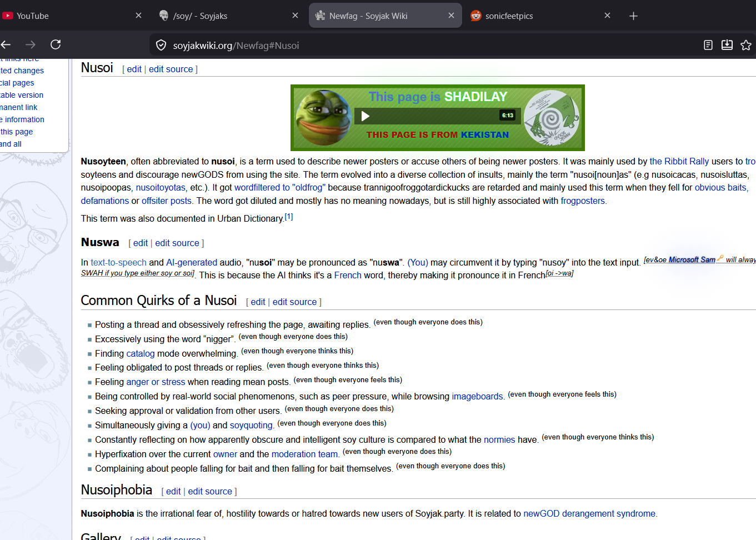Viewport: 756px width, 540px height.
Task: Open a new browser tab
Action: (x=633, y=16)
